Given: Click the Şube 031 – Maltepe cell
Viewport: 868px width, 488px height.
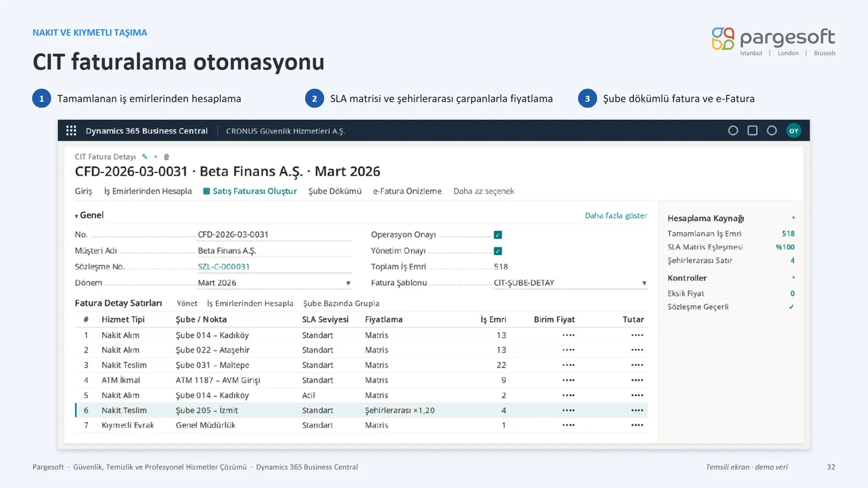Looking at the screenshot, I should point(212,365).
